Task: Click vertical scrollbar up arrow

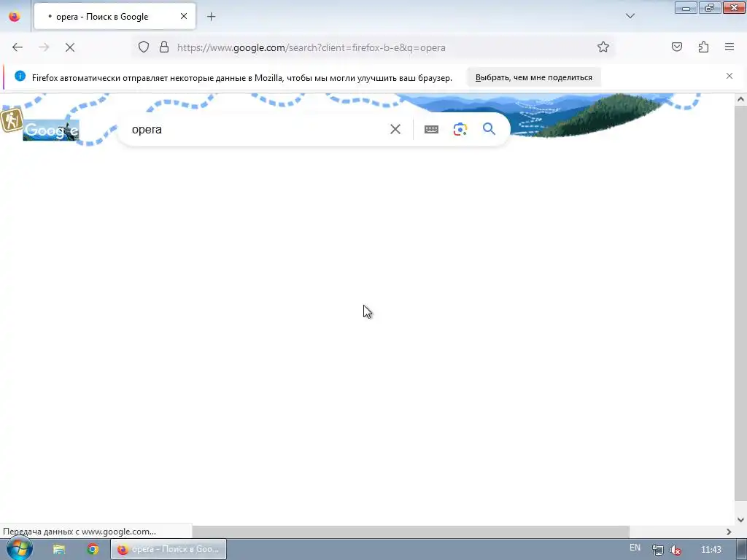Action: 740,99
